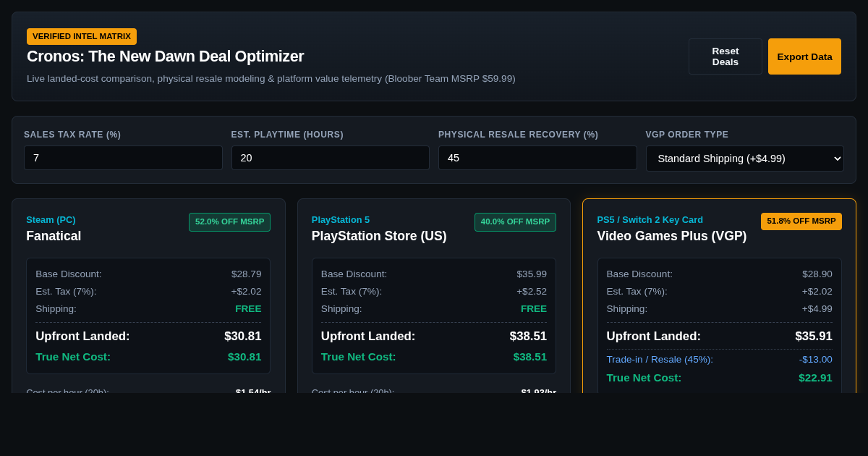Open the VGP Order Type dropdown
The image size is (868, 456).
click(x=744, y=158)
